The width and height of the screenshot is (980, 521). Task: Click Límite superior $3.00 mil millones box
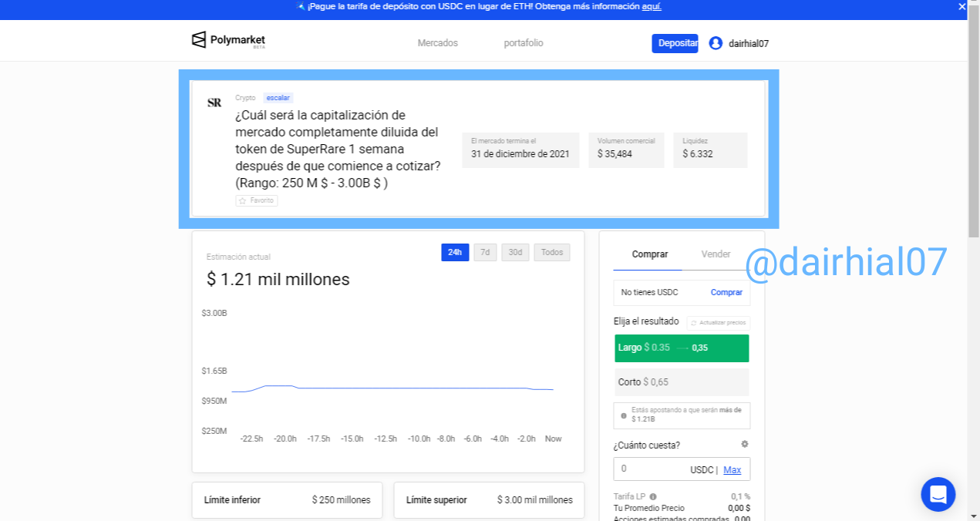489,500
